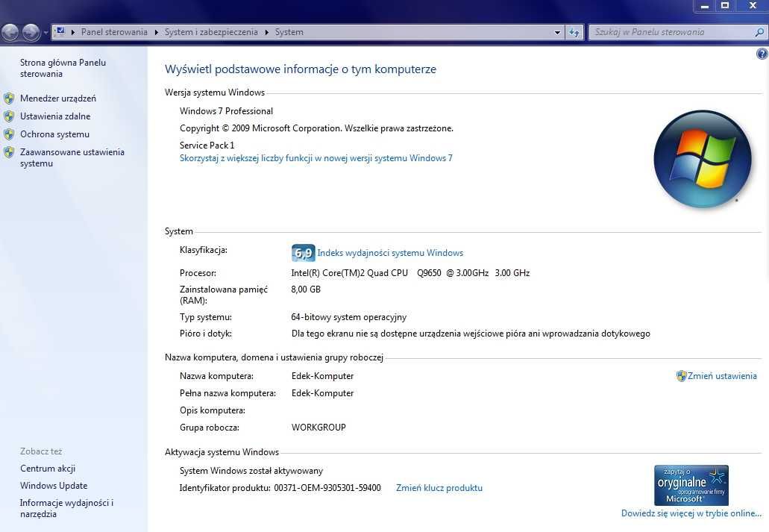Select System i zabezpieczenia breadcrumb item
The height and width of the screenshot is (532, 769).
pos(211,32)
